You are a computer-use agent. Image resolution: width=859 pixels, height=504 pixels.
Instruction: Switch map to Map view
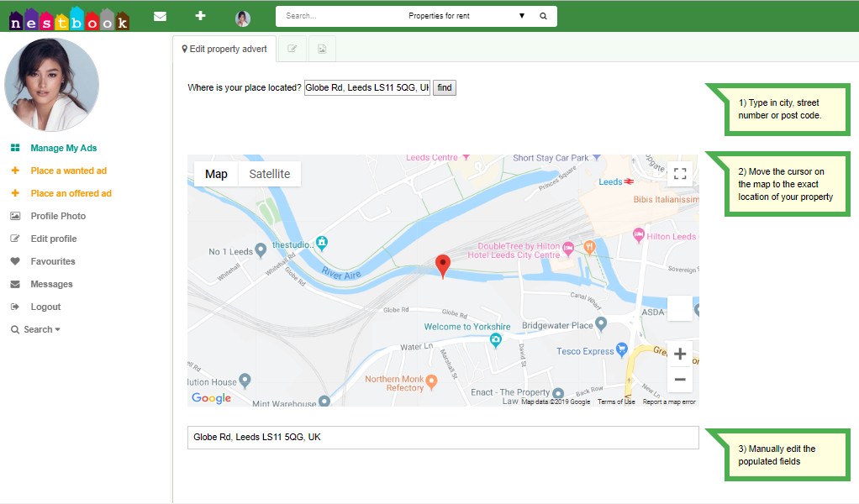(x=216, y=174)
